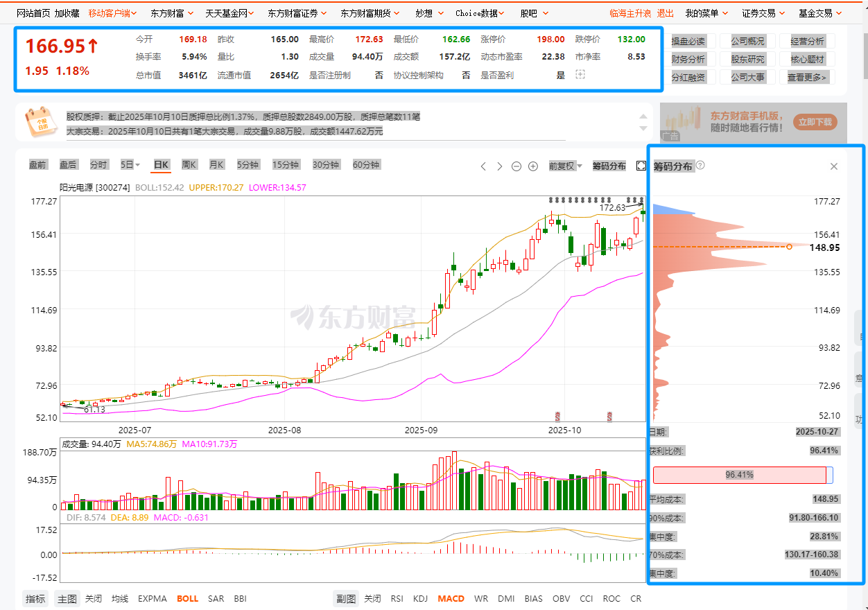This screenshot has width=868, height=610.
Task: Open the 前复权 adjustment dropdown
Action: pos(565,166)
